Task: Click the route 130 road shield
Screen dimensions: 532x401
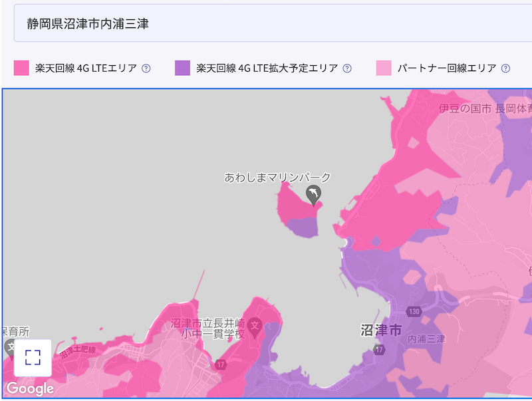Action: coord(414,311)
